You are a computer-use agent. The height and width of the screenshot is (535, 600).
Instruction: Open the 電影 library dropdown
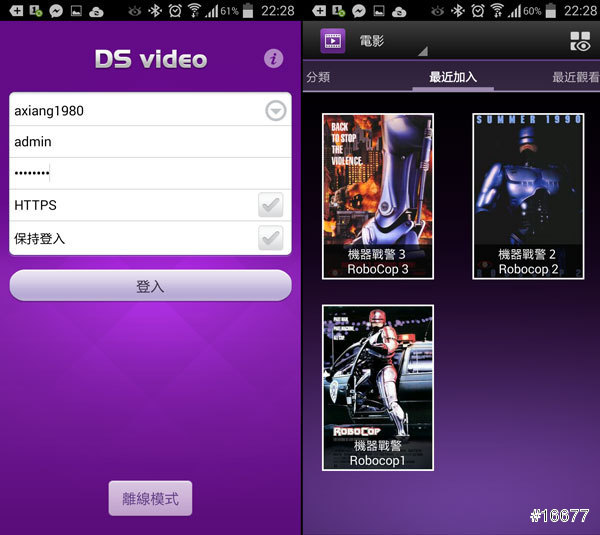[x=393, y=41]
